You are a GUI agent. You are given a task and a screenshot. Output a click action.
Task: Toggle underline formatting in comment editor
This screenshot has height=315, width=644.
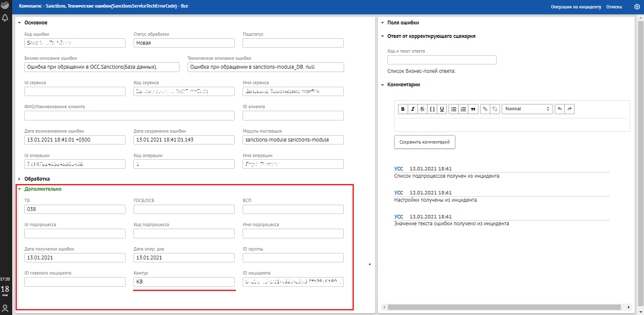click(442, 109)
